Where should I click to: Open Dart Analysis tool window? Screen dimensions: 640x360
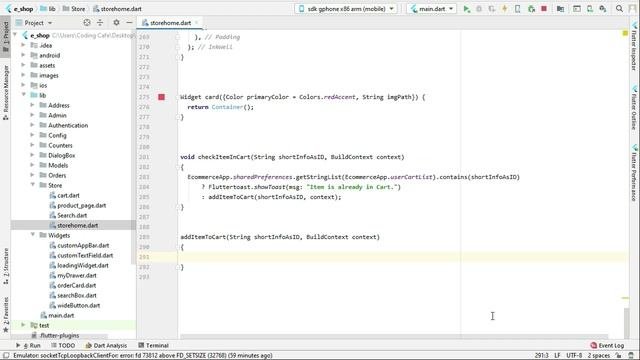106,345
